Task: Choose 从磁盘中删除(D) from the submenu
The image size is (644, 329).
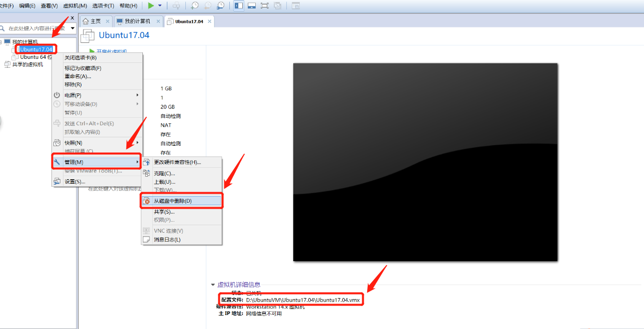Action: coord(182,201)
